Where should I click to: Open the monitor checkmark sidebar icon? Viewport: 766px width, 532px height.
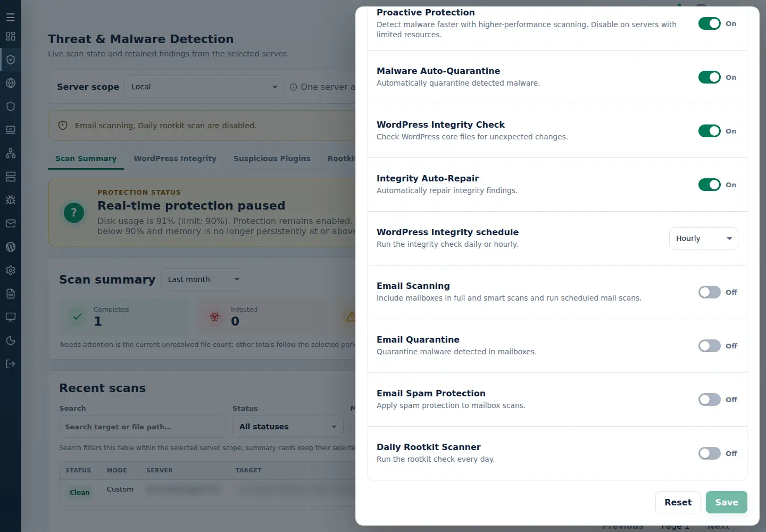11,130
